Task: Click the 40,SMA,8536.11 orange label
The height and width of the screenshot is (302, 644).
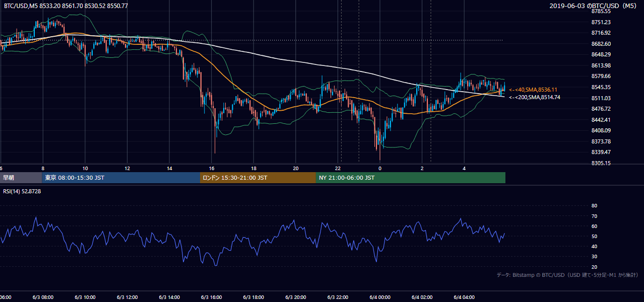Action: coord(533,90)
